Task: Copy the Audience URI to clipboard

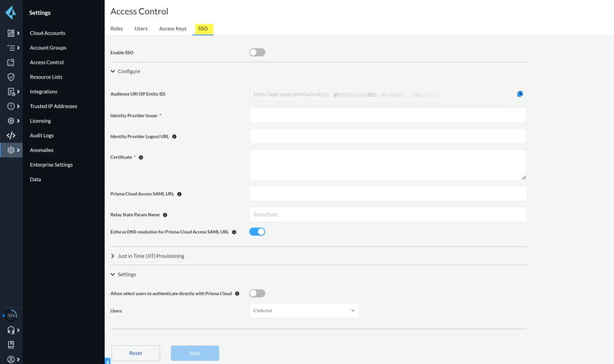Action: [x=520, y=94]
